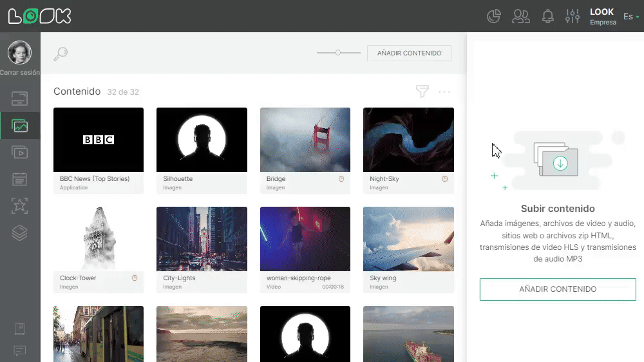Open the Layers stack icon in sidebar
644x362 pixels.
20,233
